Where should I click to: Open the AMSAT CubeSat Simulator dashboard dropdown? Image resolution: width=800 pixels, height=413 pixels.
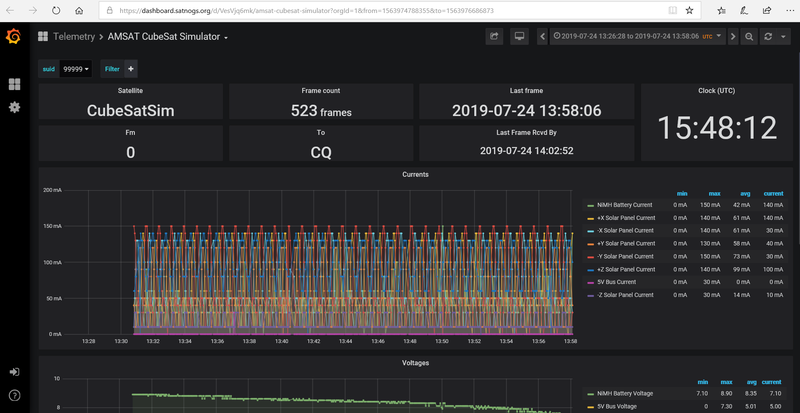coord(168,37)
